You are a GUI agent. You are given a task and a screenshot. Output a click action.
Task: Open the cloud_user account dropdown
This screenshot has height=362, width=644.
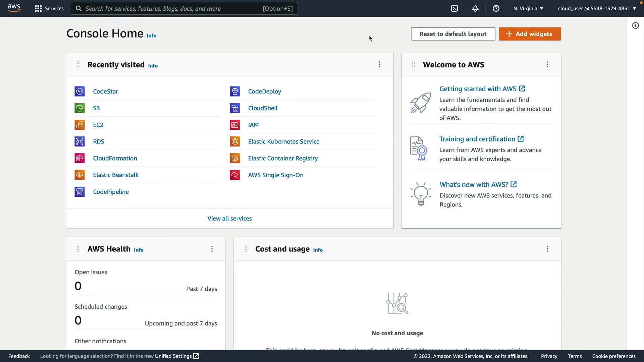click(x=597, y=8)
